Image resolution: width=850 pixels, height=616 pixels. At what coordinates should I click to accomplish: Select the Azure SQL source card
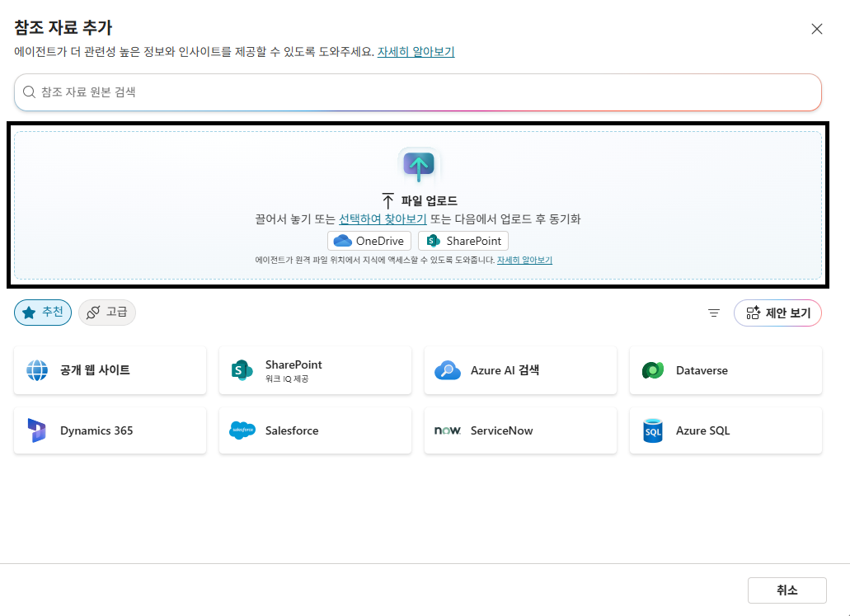click(x=726, y=430)
